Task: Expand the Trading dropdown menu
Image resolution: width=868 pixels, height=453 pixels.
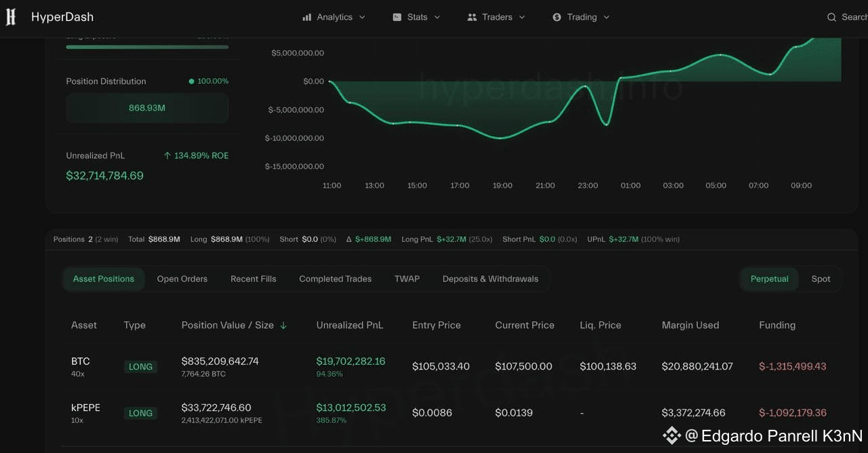Action: [607, 16]
